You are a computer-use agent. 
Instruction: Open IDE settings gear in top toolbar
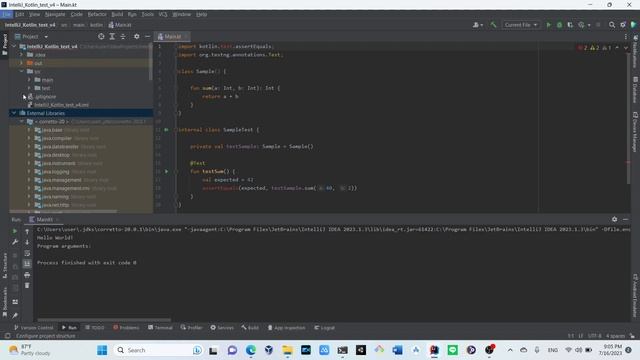pos(623,25)
